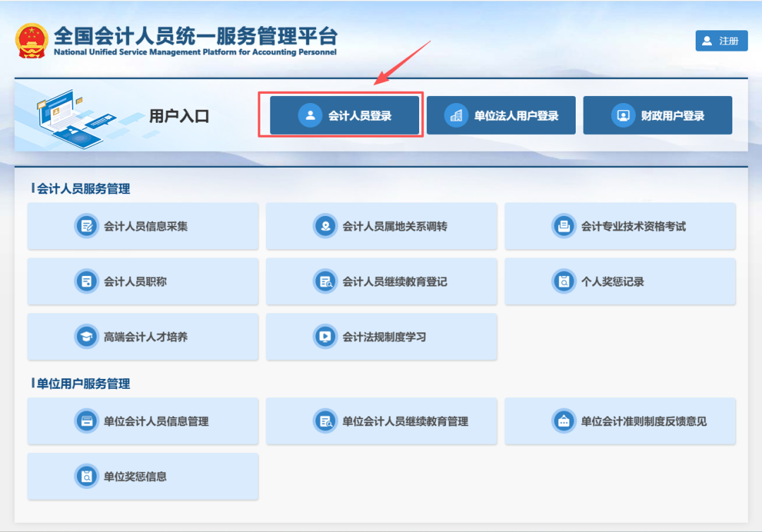
Task: Click the 注册 register button
Action: pos(721,41)
